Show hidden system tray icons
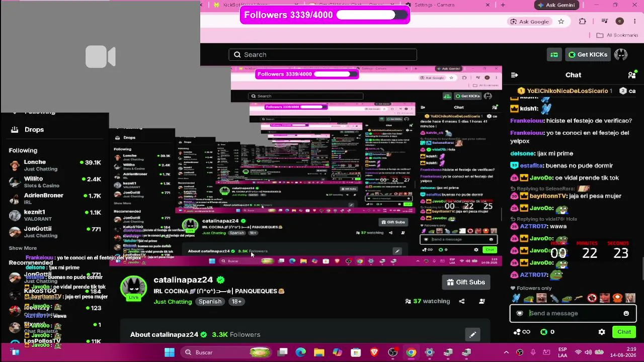 [506, 352]
